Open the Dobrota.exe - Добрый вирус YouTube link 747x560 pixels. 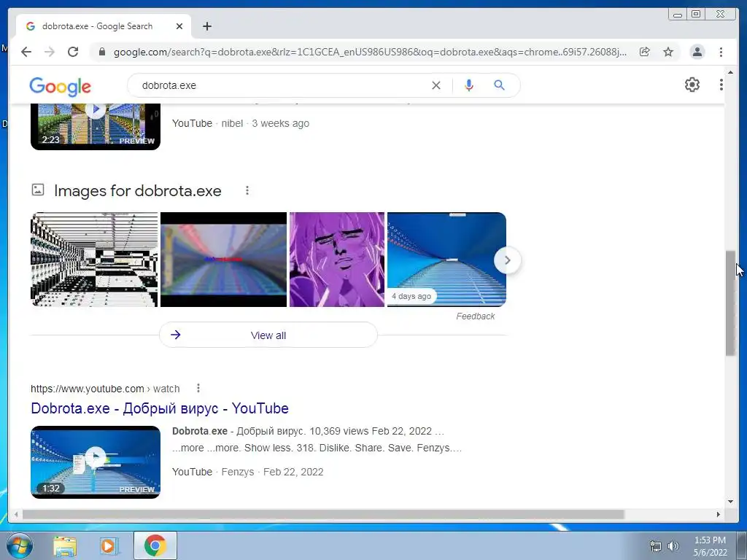click(x=160, y=408)
